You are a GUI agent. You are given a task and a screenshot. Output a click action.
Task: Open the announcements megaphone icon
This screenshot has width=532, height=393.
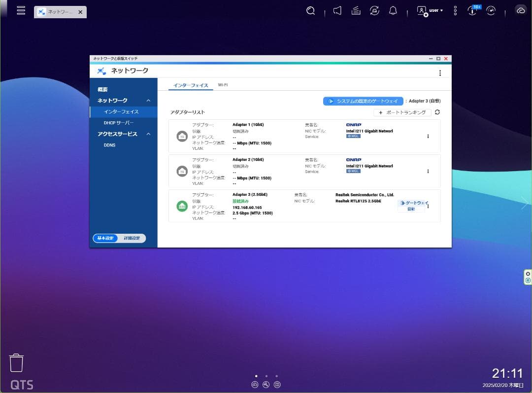click(337, 10)
